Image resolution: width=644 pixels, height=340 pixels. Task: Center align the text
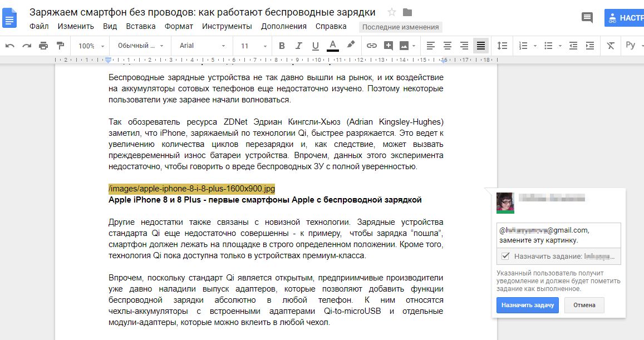448,46
